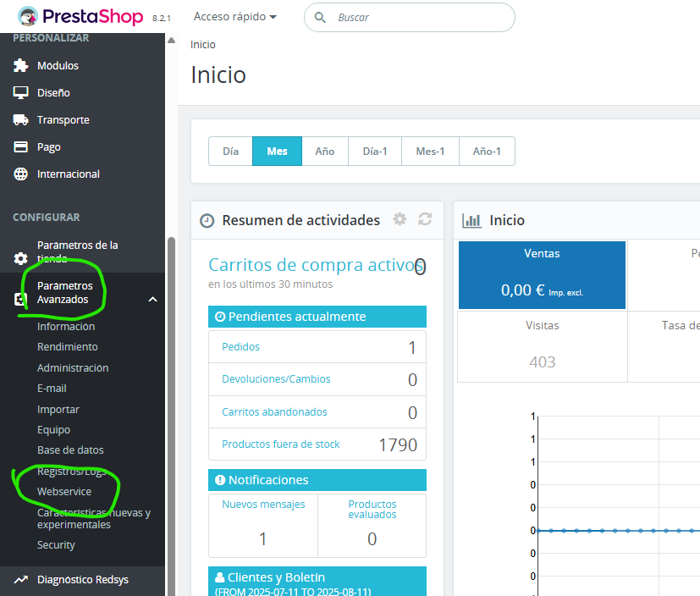Click the Pago credit card icon

point(21,147)
